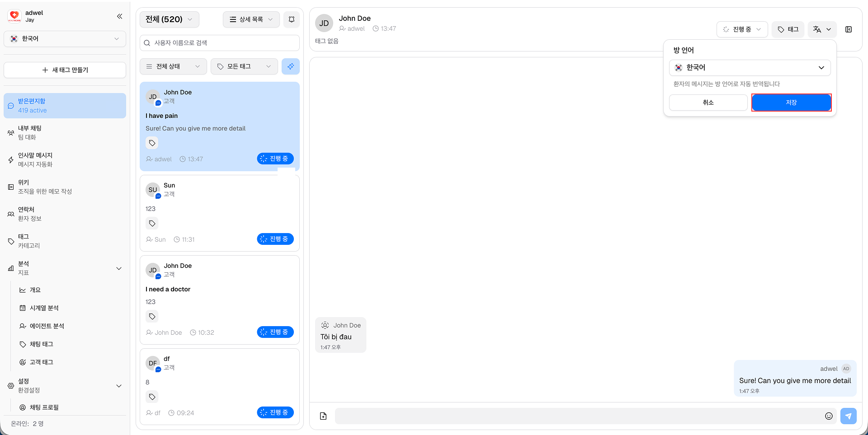Open 에이전트 분석 under 분석 section
Viewport: 868px width, 435px height.
pyautogui.click(x=47, y=326)
